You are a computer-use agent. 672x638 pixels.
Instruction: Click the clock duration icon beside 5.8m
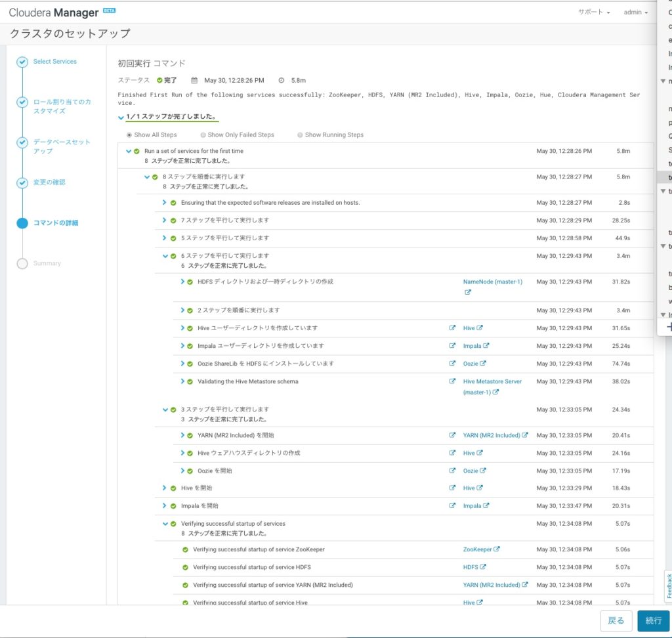click(282, 80)
